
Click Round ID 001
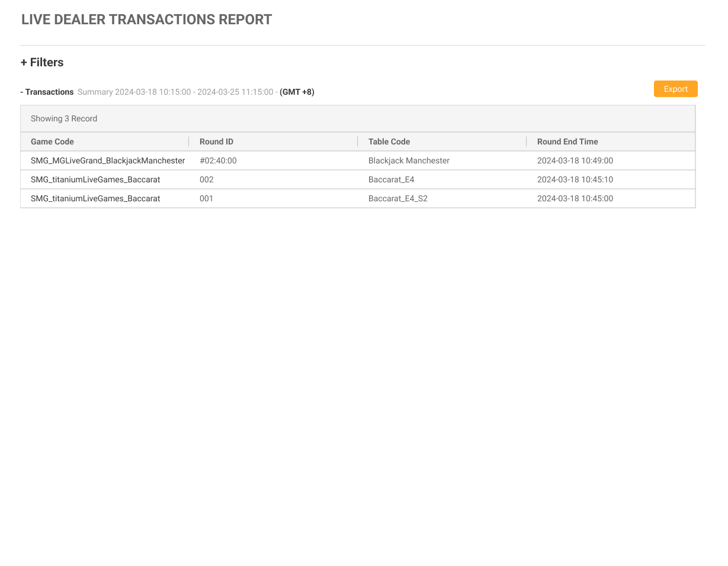206,198
